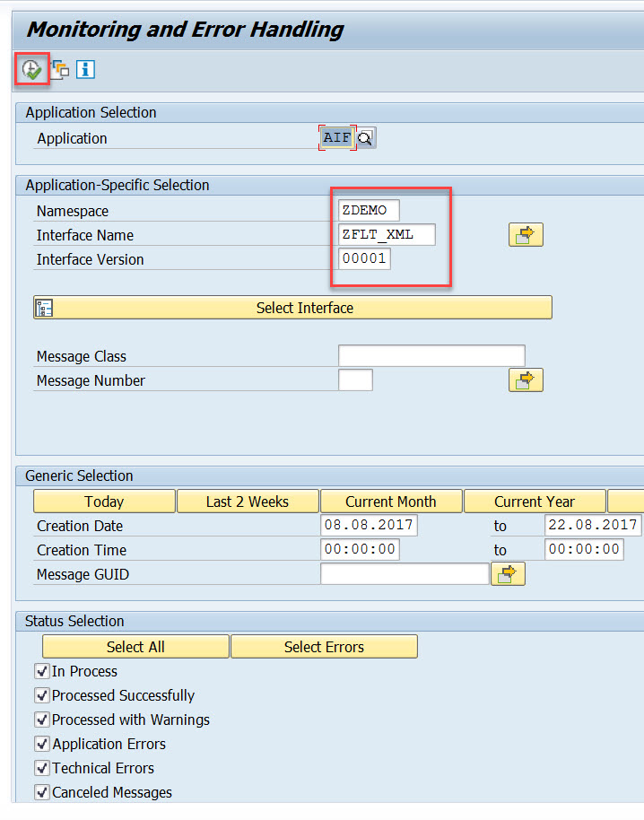Click the Current Month button
Screen dimensions: 644x820
(391, 502)
